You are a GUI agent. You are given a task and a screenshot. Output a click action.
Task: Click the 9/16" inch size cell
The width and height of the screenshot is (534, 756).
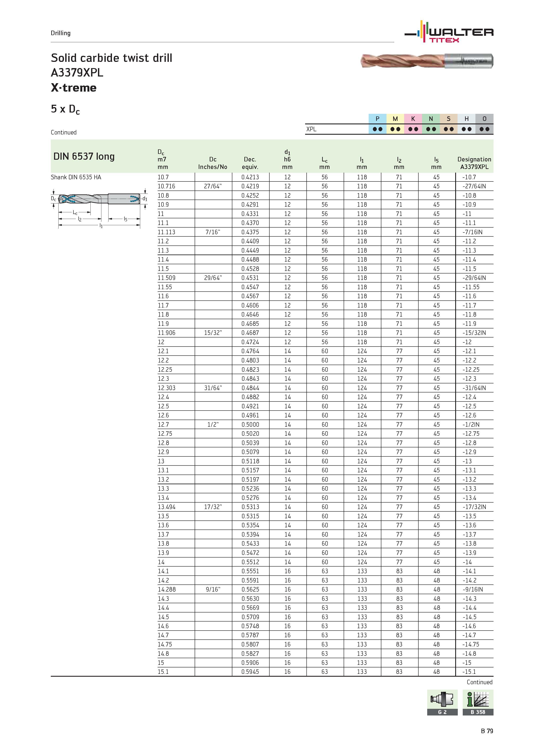coord(213,589)
